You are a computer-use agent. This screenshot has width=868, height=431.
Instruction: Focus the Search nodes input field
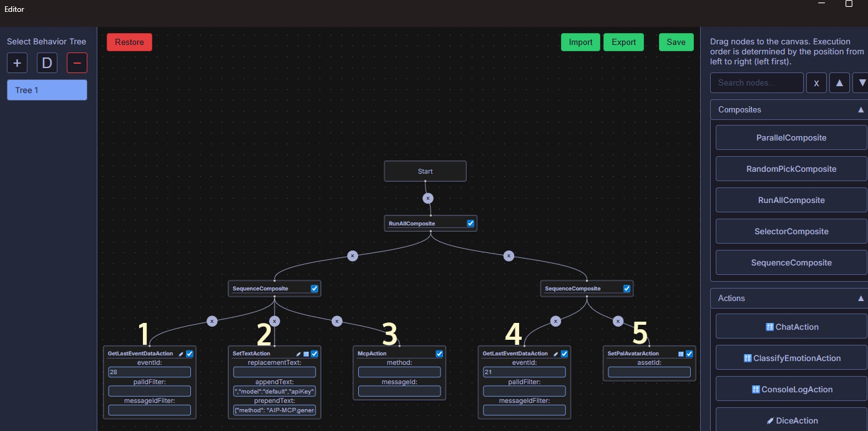(756, 82)
